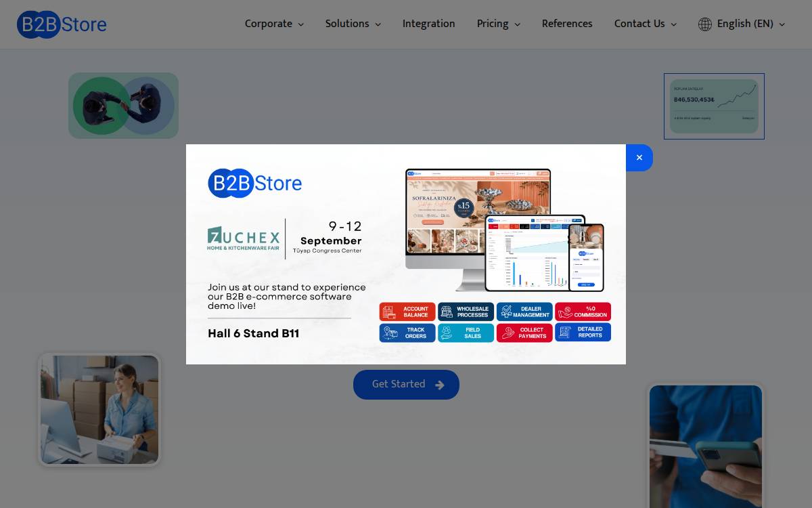812x508 pixels.
Task: Click the handshake image thumbnail
Action: tap(123, 106)
